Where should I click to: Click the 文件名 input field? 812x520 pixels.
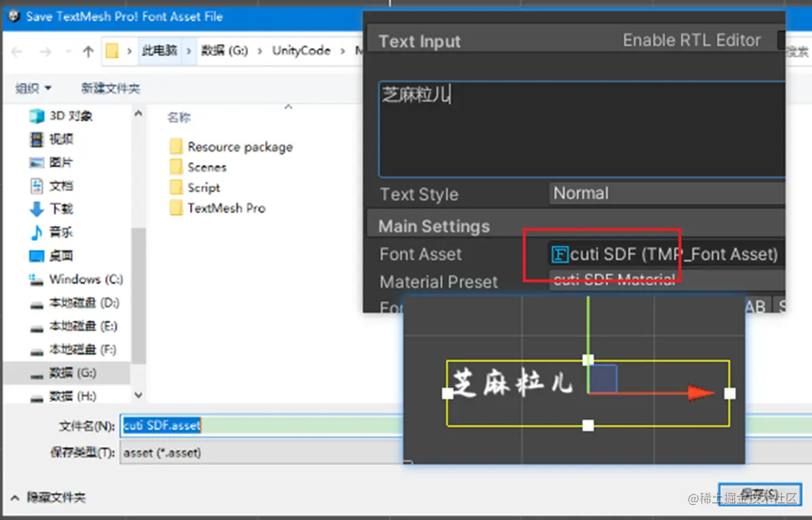click(x=262, y=426)
